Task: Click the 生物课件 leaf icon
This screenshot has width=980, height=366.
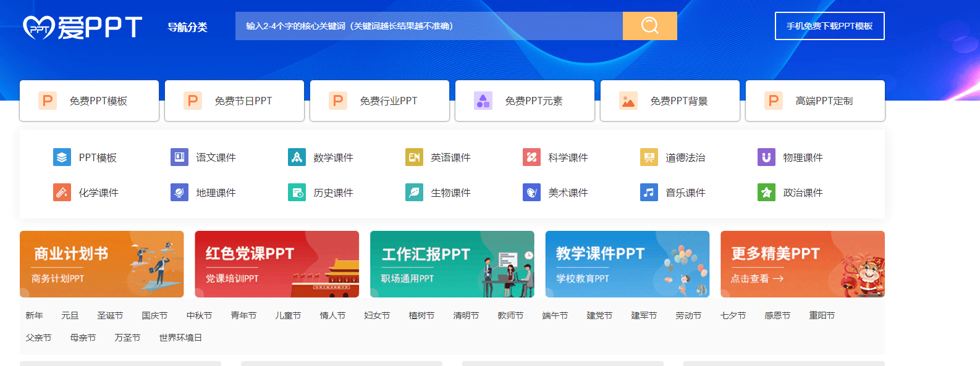Action: pos(414,193)
